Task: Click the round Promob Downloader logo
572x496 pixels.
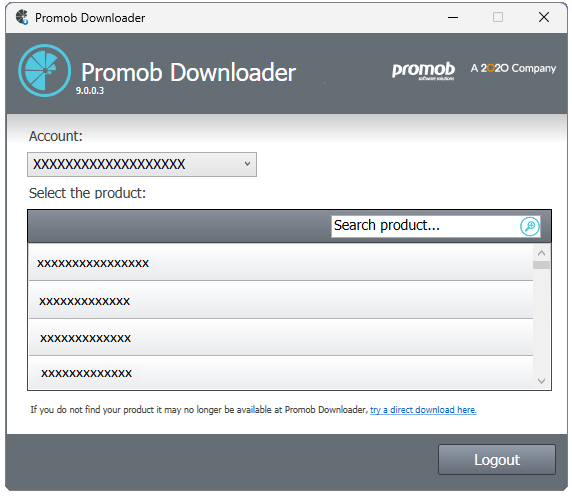Action: pos(45,71)
